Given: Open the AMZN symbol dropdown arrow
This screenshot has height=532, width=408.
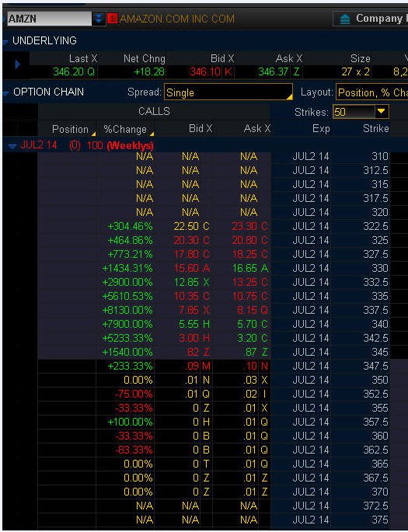Looking at the screenshot, I should 99,19.
